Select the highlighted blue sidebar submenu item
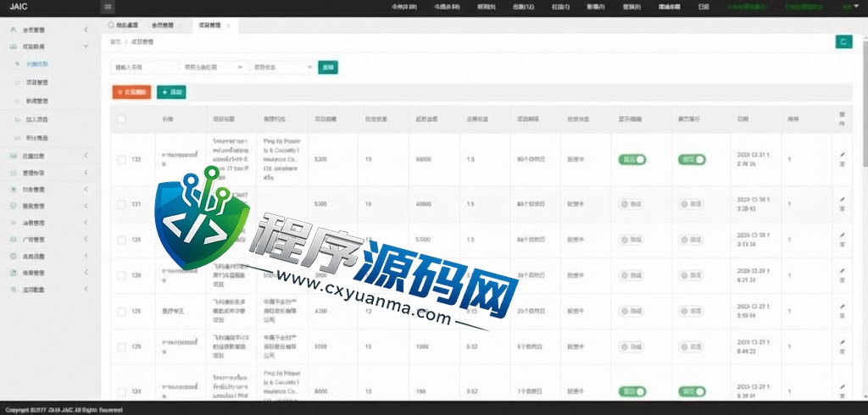 tap(37, 64)
